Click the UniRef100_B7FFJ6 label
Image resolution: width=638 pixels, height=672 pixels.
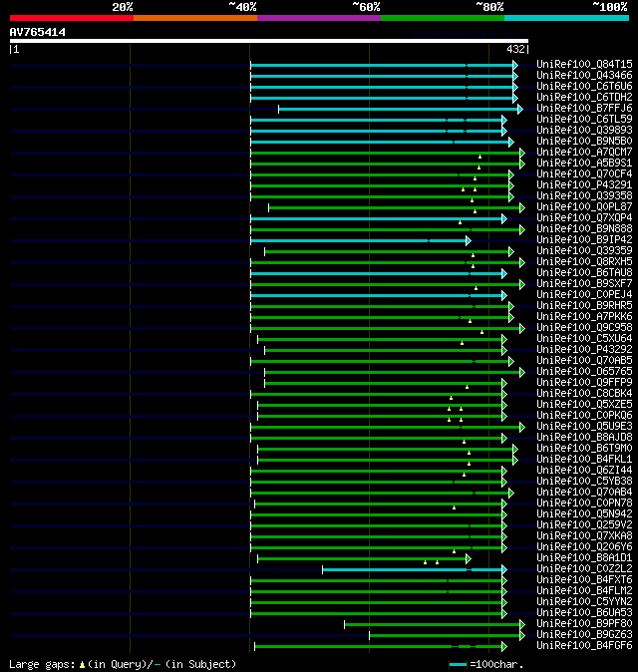coord(584,109)
